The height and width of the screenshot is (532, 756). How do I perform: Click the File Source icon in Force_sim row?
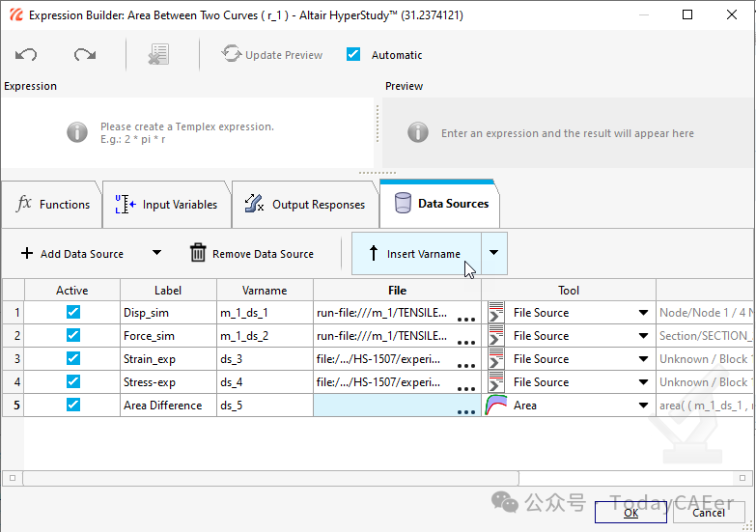496,335
